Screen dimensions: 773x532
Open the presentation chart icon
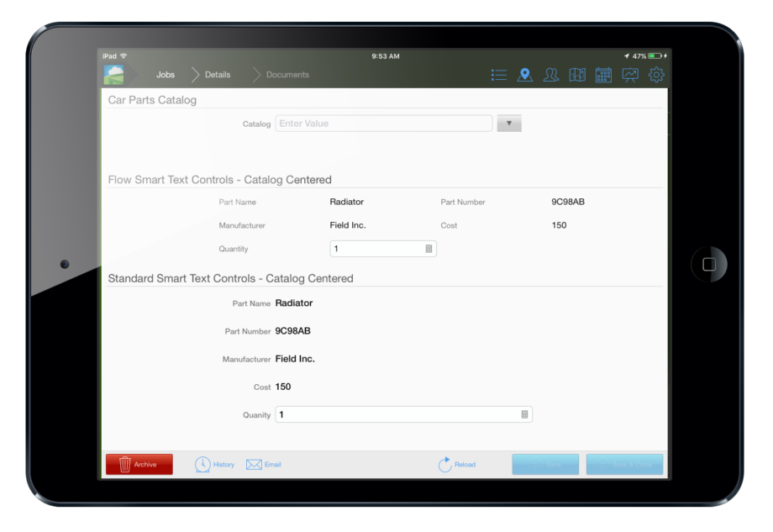(630, 75)
